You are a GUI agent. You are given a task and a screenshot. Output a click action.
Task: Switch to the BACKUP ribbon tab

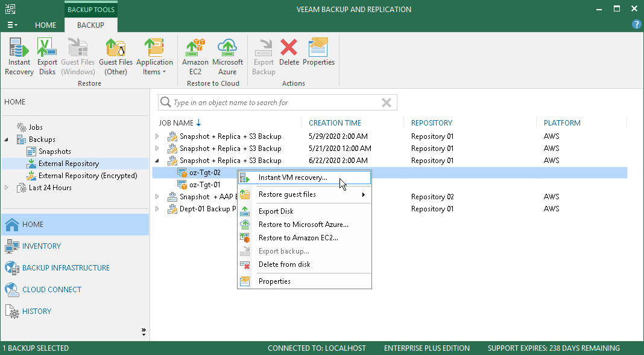[91, 25]
